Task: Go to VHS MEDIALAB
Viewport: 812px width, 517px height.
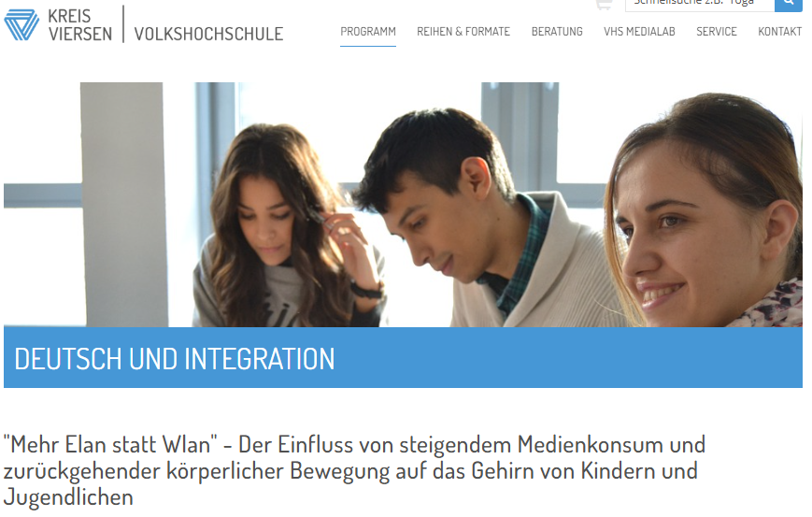Action: pyautogui.click(x=639, y=32)
